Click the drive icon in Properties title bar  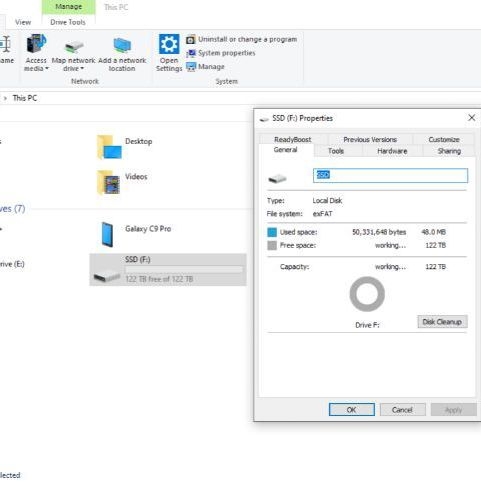[x=264, y=119]
